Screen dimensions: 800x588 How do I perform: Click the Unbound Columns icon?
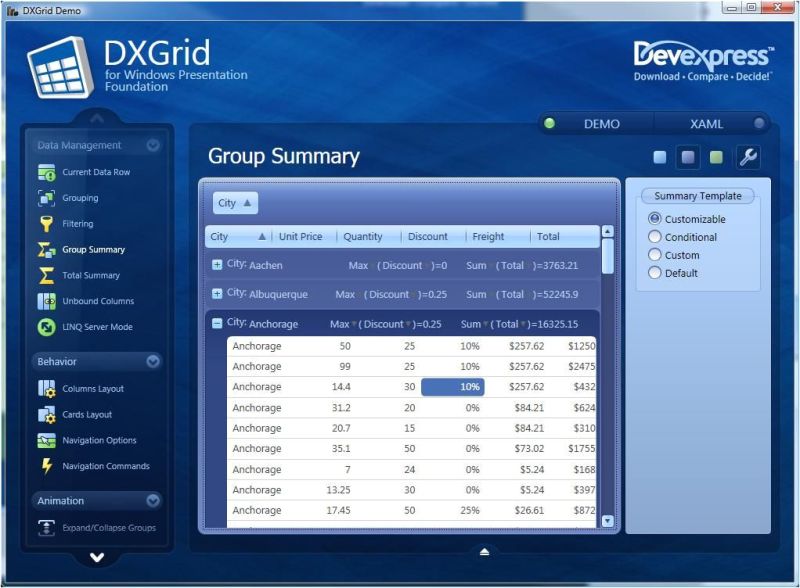46,301
